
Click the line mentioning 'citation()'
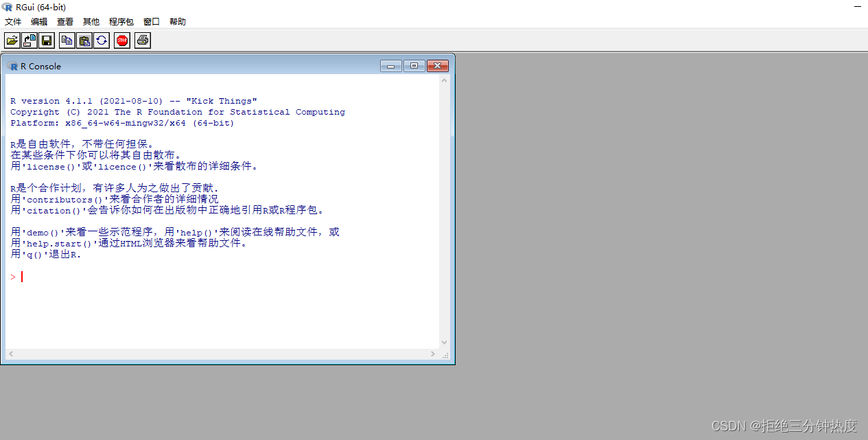coord(168,210)
